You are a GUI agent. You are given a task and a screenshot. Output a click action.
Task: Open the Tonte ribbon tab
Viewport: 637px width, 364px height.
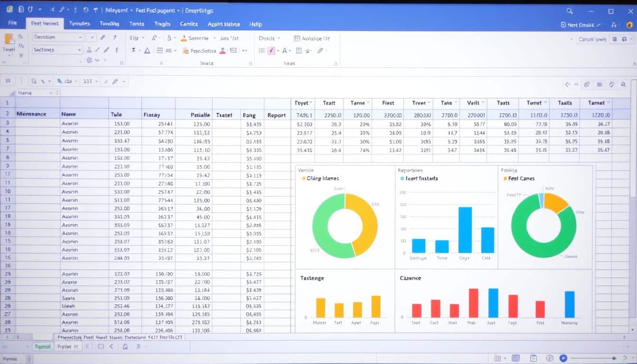tap(137, 24)
